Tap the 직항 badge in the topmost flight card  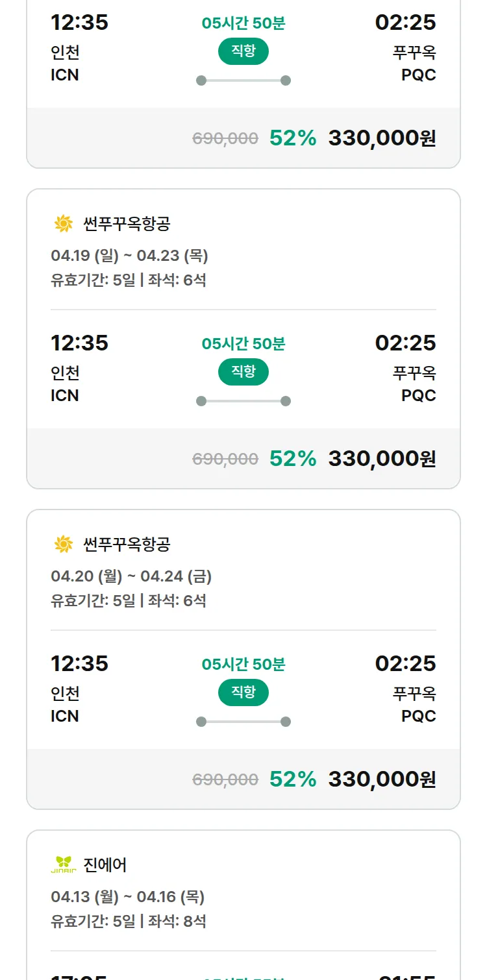pos(243,51)
